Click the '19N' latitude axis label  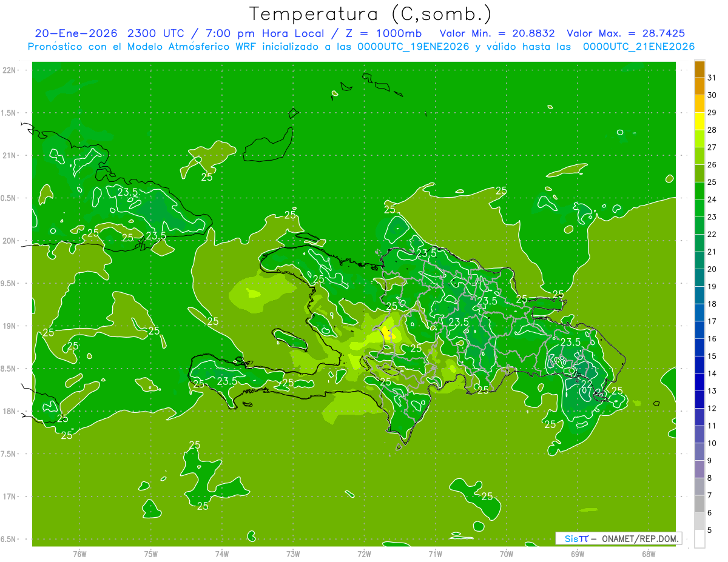click(10, 326)
